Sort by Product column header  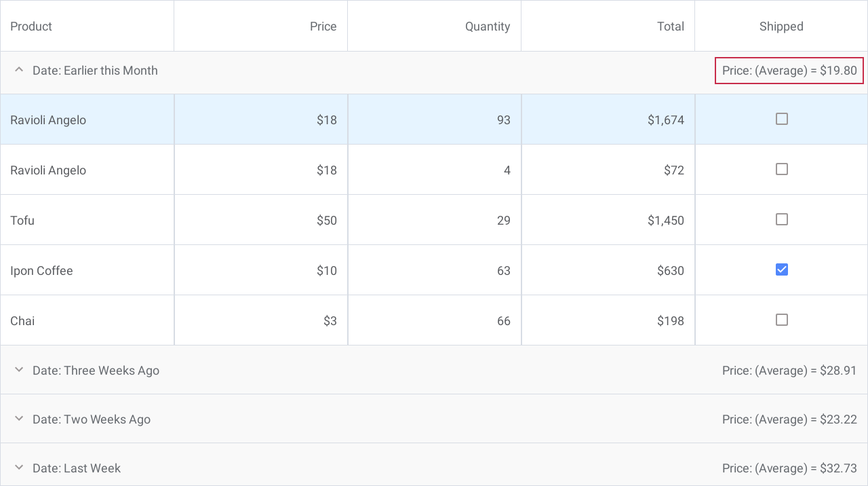tap(31, 26)
